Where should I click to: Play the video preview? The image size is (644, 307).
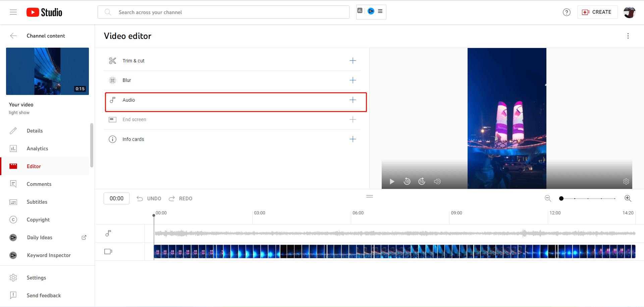[392, 182]
